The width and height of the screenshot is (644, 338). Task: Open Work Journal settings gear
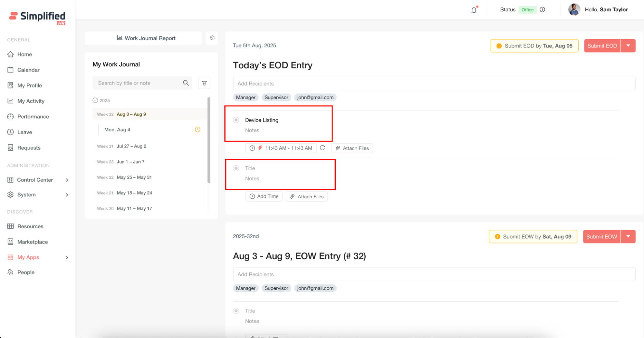[x=212, y=38]
